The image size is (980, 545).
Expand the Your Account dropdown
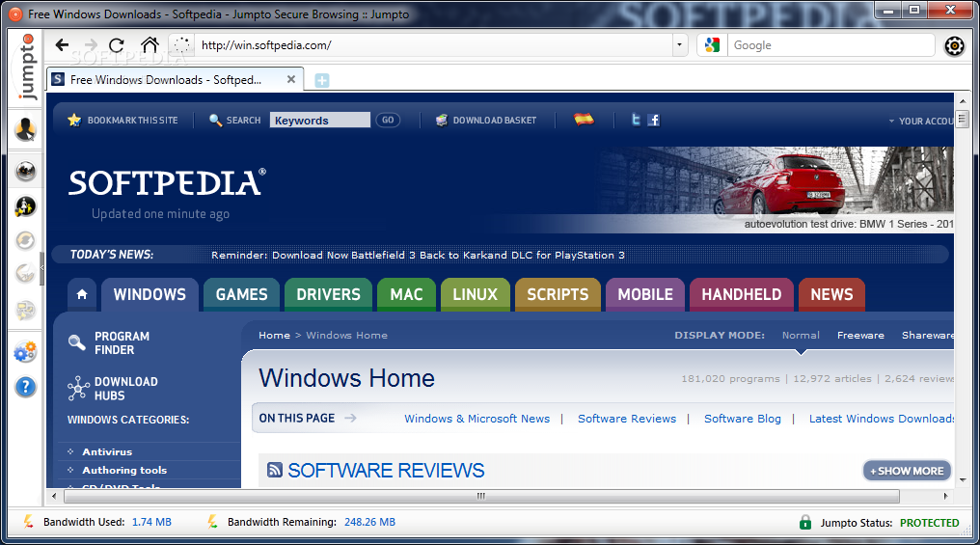[920, 121]
